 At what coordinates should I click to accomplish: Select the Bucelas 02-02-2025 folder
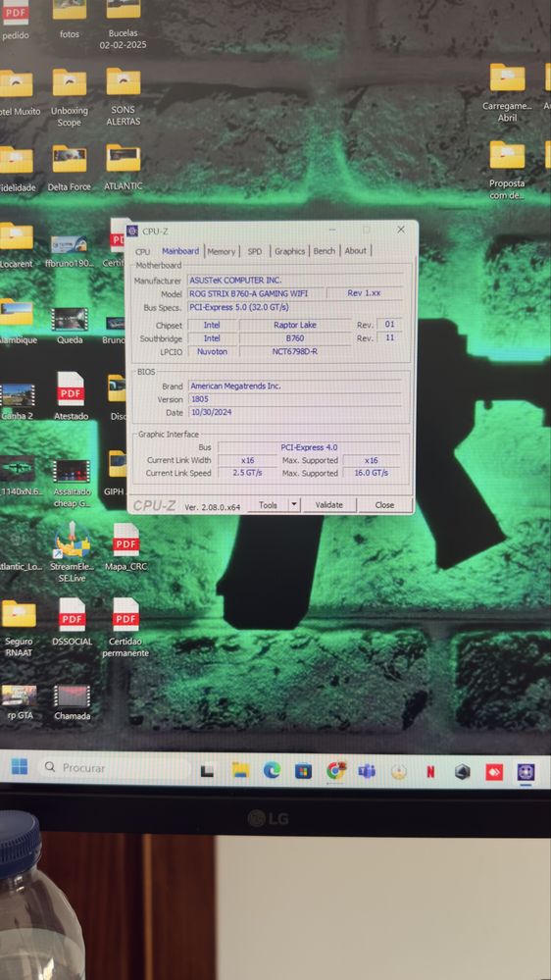124,25
